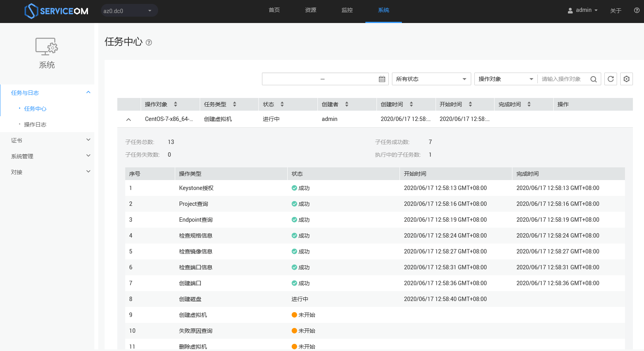Sort by 任务类型 column

point(235,104)
